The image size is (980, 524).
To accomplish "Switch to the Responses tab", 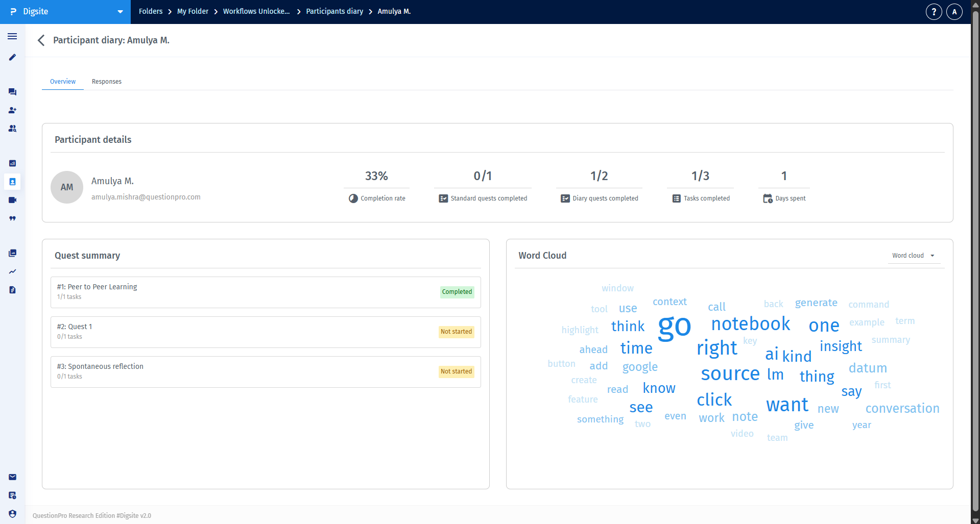I will coord(106,82).
